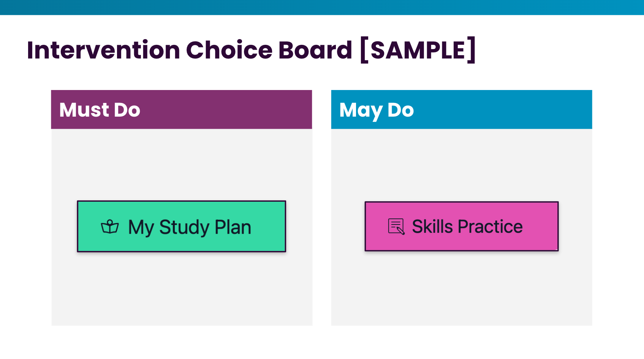Click the word Intervention in the heading
This screenshot has width=644, height=359.
103,50
